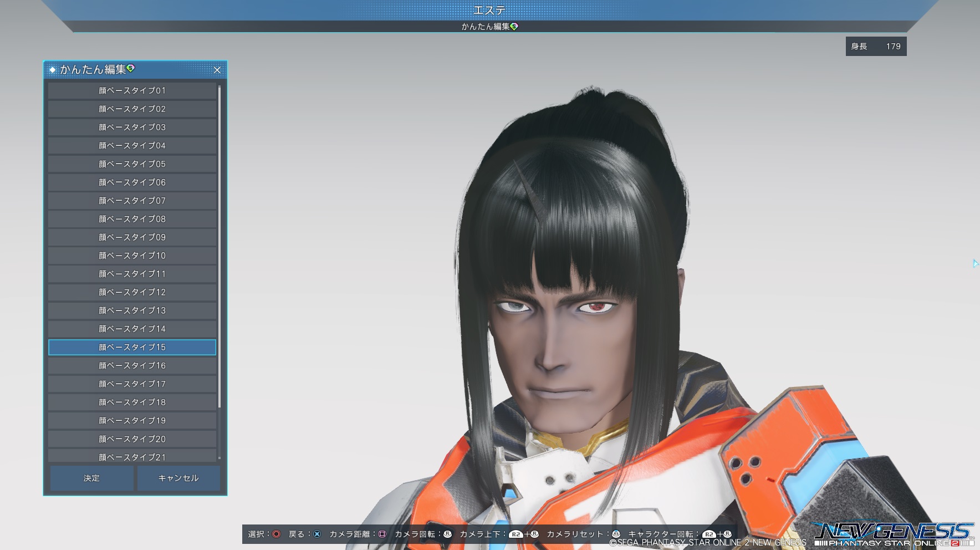Choose 顔ベースタイプ05 face type
This screenshot has width=980, height=550.
click(132, 164)
